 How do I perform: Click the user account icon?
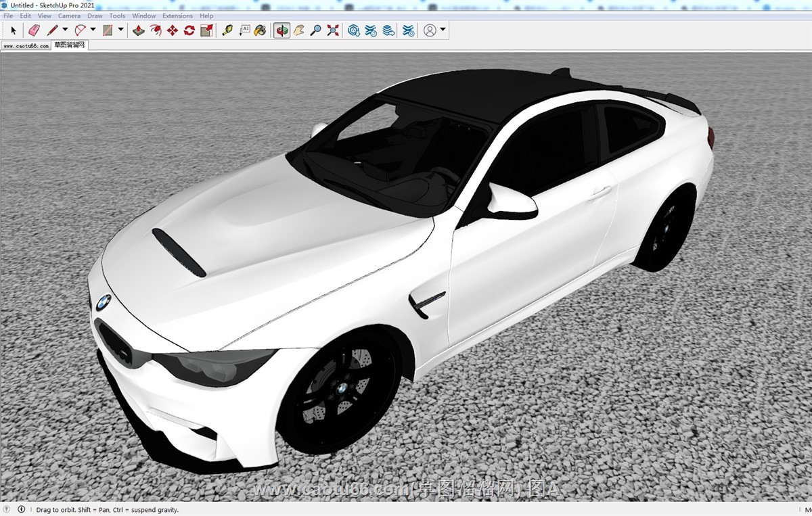pos(430,30)
